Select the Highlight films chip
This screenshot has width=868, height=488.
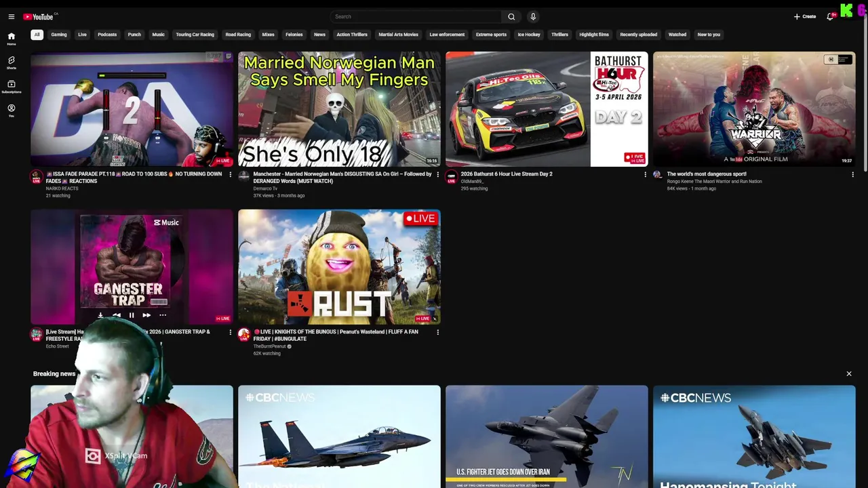[594, 35]
